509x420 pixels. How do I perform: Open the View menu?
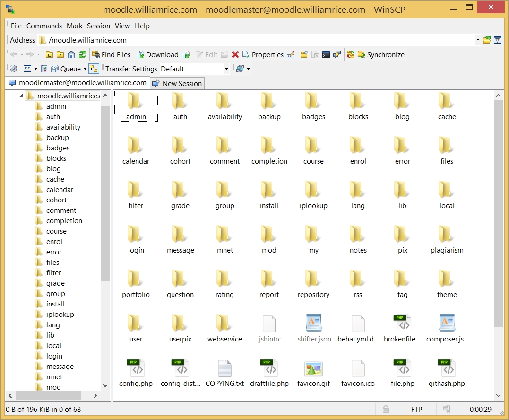[122, 26]
